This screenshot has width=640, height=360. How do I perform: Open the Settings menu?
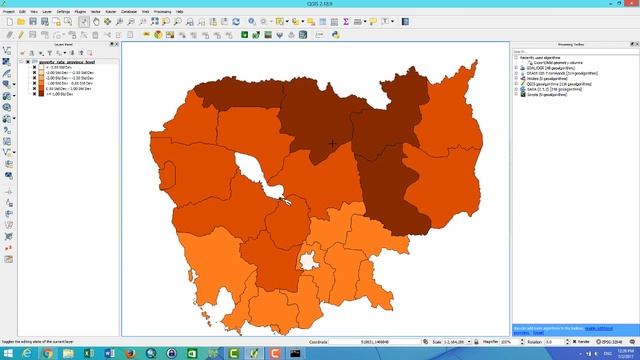(x=63, y=12)
